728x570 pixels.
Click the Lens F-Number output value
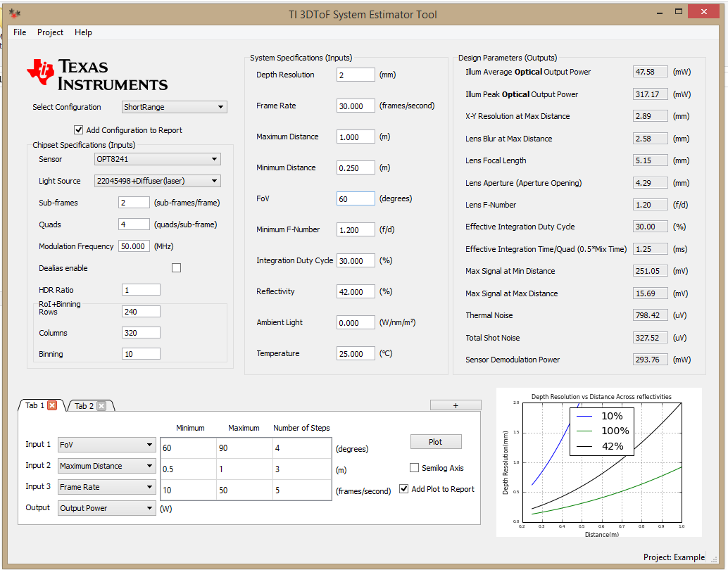pos(650,205)
